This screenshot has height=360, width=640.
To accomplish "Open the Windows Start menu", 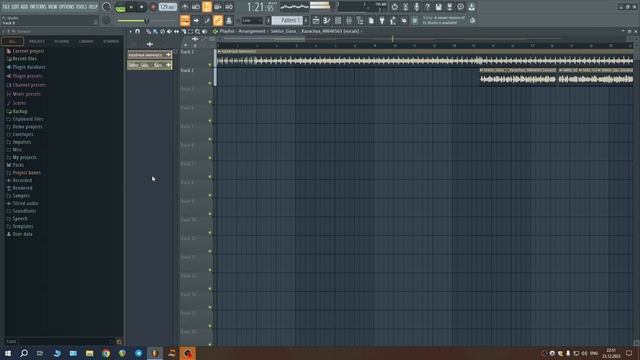I will [8, 353].
